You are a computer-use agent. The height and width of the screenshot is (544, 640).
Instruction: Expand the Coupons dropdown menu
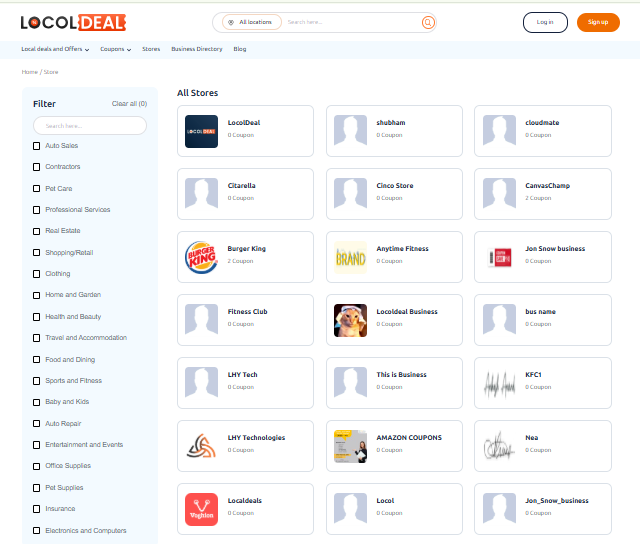116,49
